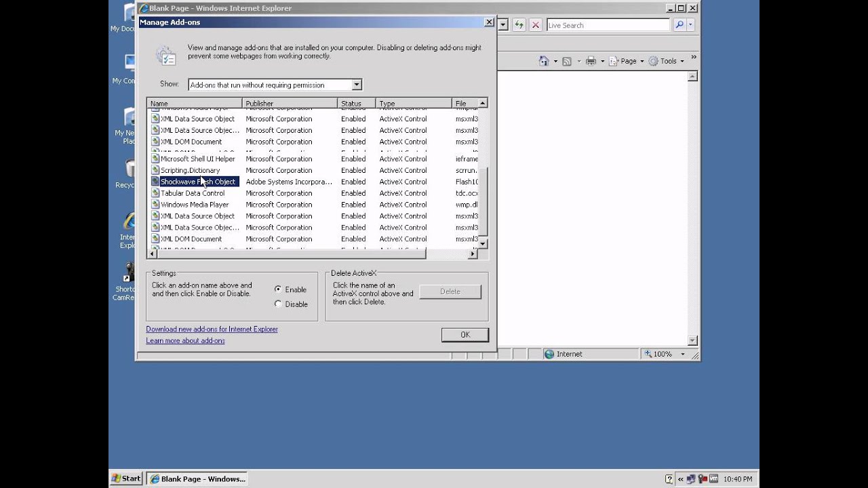Click the IE icon in the browser title bar

[144, 8]
